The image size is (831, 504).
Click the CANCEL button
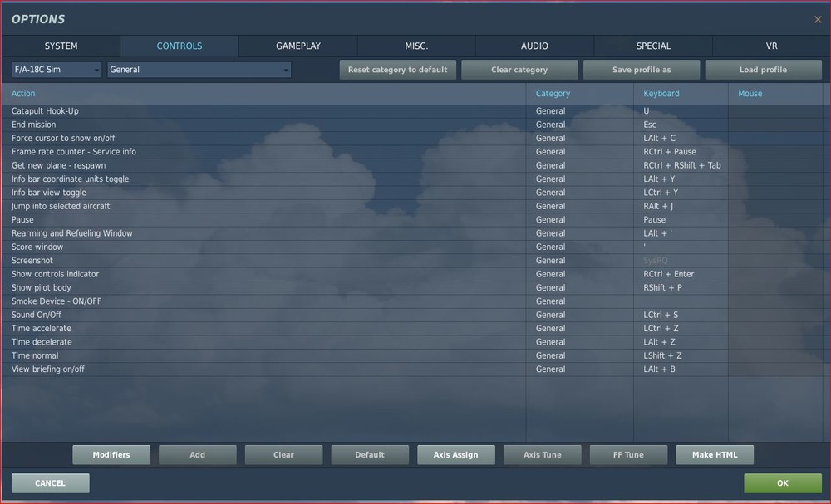(x=51, y=483)
